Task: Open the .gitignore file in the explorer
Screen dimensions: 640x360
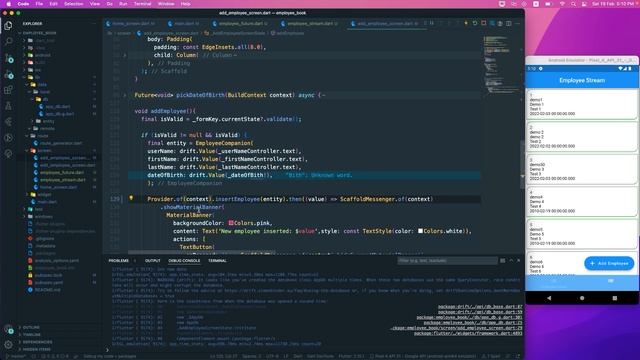Action: pos(44,238)
